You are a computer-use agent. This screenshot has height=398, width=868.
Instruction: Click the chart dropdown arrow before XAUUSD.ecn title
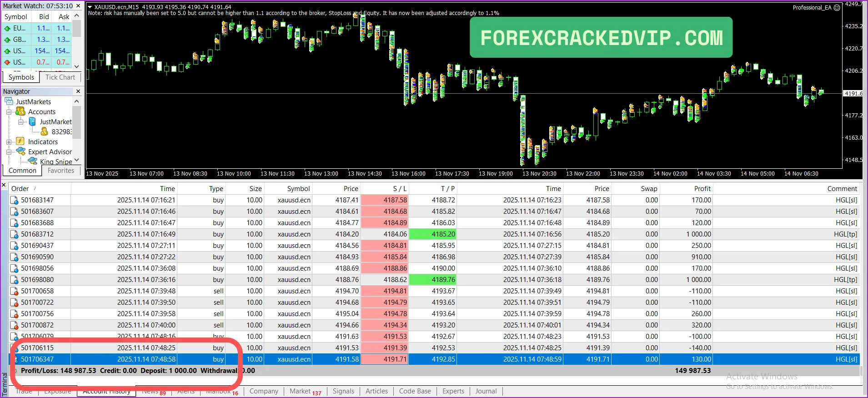click(x=90, y=7)
